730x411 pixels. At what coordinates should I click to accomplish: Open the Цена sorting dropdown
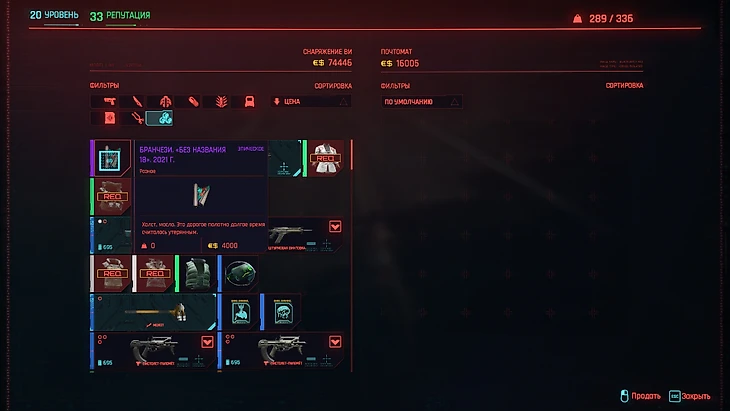pyautogui.click(x=311, y=101)
